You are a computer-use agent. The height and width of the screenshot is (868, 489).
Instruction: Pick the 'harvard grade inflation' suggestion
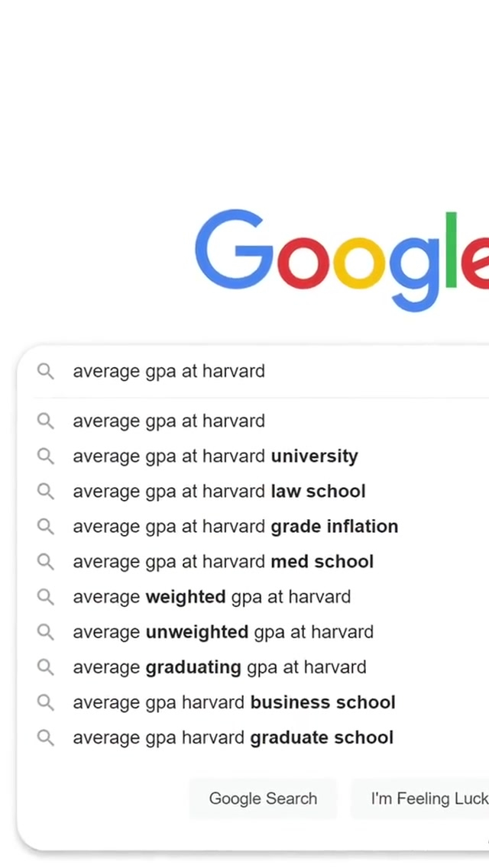(x=235, y=527)
